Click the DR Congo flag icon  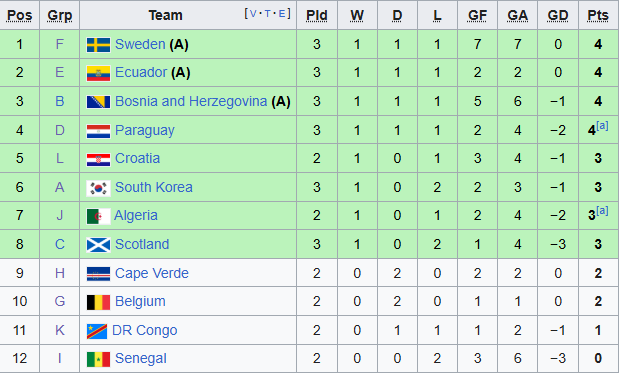97,331
